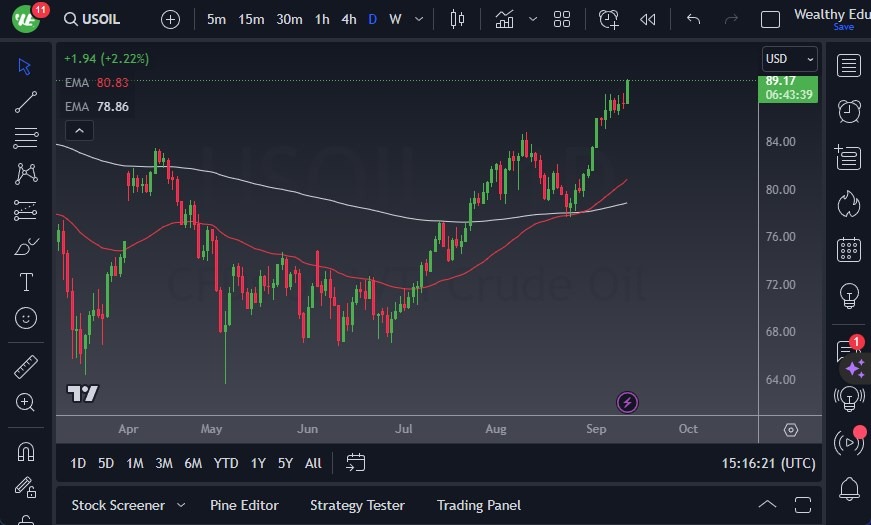Select the brush drawing tool

pyautogui.click(x=26, y=246)
